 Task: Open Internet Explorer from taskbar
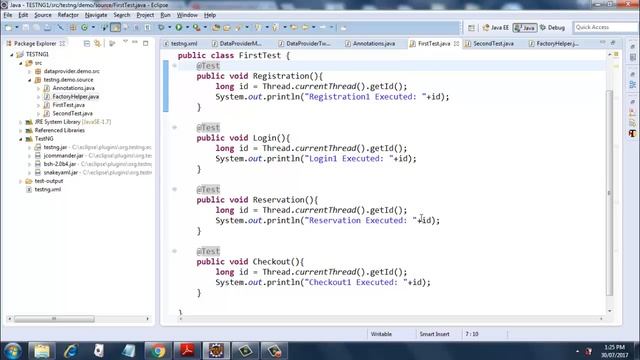(x=70, y=351)
